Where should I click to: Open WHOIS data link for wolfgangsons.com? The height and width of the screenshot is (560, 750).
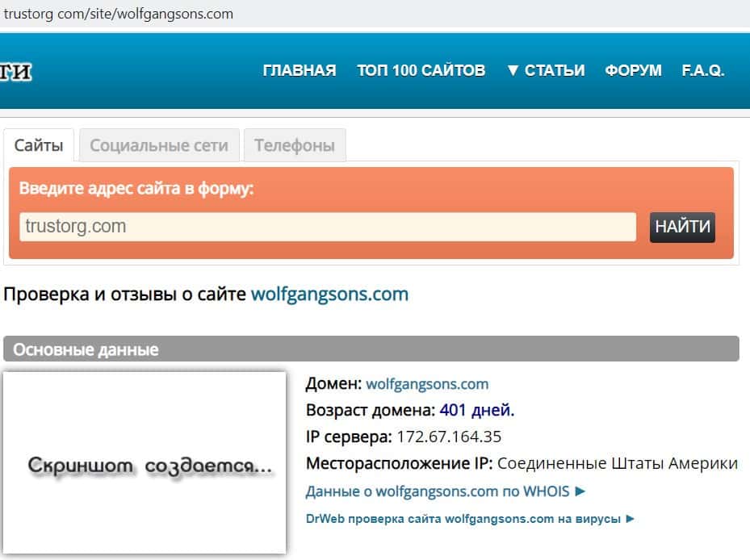(446, 491)
